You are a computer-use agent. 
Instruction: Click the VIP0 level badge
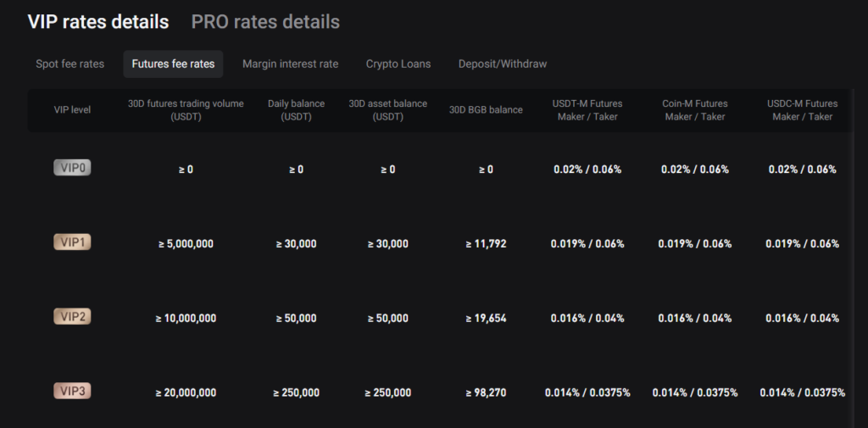[x=72, y=168]
